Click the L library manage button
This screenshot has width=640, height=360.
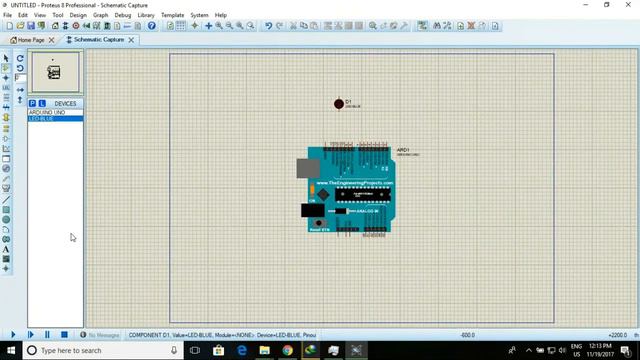(42, 103)
